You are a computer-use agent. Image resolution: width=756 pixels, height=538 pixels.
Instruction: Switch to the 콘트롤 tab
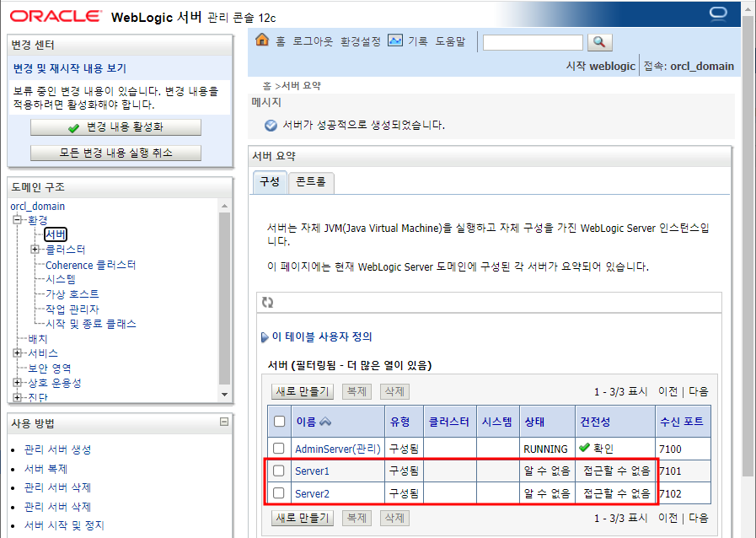pyautogui.click(x=310, y=182)
